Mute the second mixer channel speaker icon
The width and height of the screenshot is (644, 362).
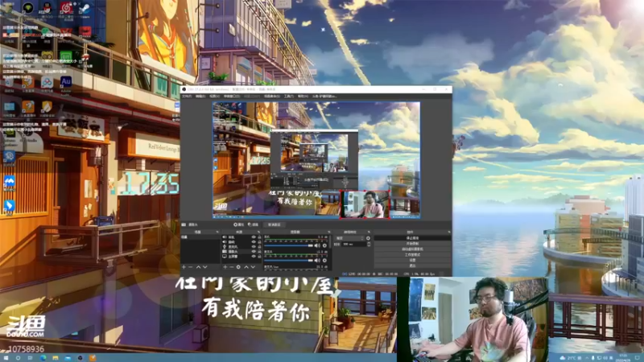(x=317, y=261)
